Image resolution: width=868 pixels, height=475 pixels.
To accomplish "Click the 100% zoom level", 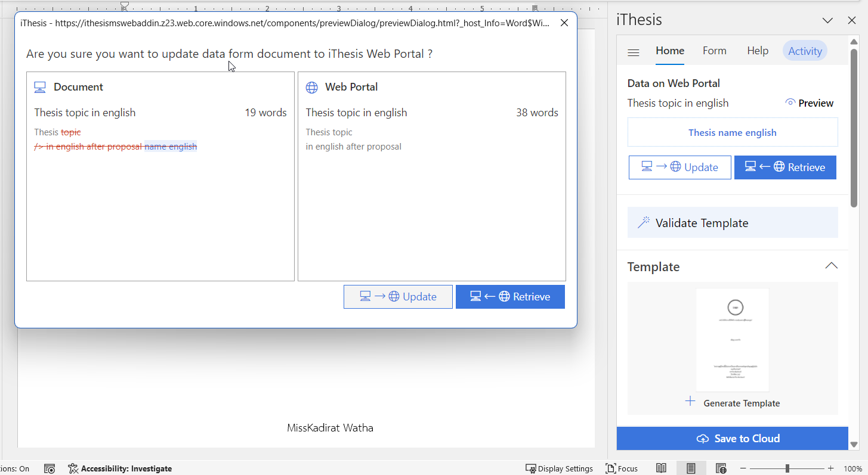I will pyautogui.click(x=852, y=469).
